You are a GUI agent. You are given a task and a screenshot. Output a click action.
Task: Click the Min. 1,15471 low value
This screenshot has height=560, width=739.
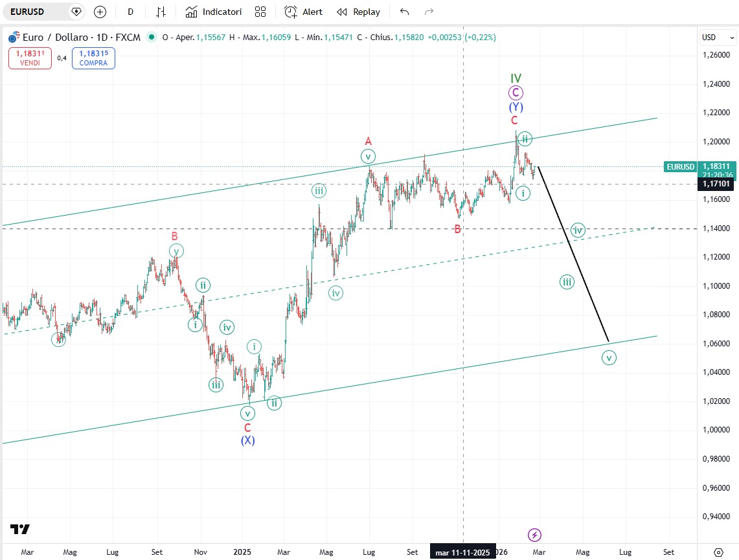[x=324, y=37]
